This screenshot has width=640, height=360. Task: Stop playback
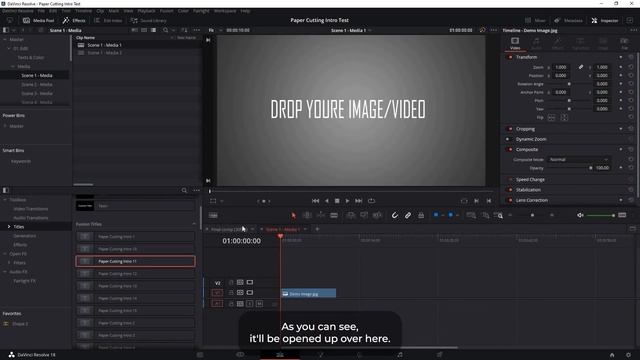337,201
